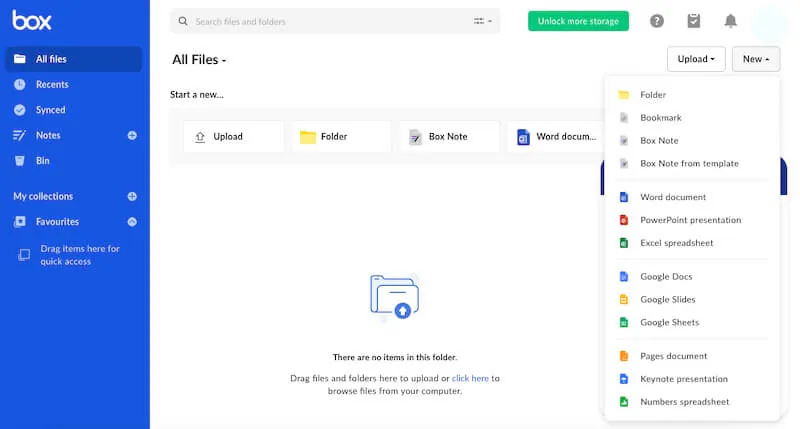Viewport: 800px width, 429px height.
Task: Start a new Box Note card
Action: (449, 137)
